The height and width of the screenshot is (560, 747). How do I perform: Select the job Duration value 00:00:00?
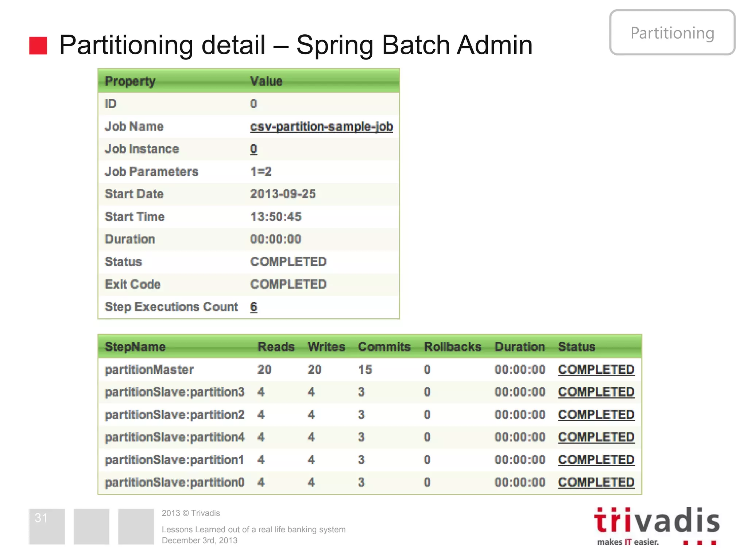coord(275,239)
